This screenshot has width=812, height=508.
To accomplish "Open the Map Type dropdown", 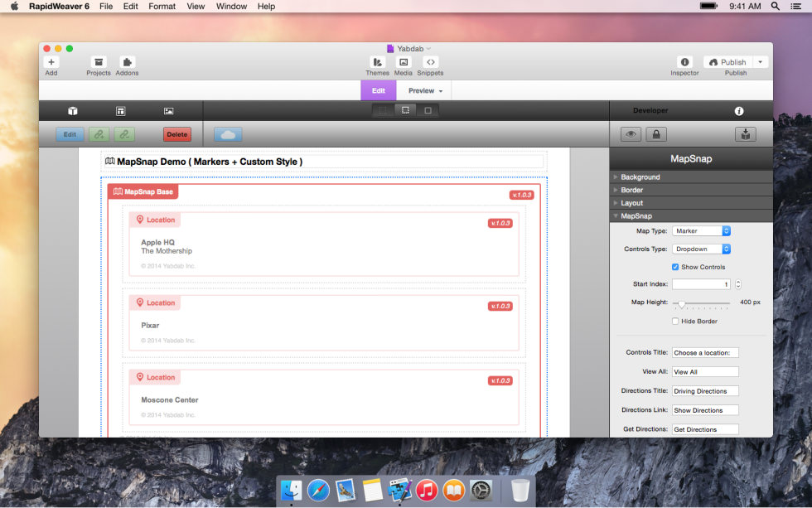I will (x=701, y=231).
